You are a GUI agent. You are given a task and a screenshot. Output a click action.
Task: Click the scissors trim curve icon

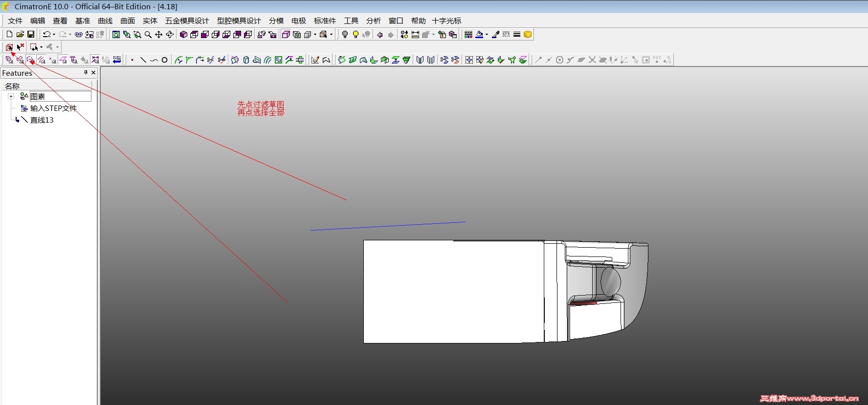210,60
